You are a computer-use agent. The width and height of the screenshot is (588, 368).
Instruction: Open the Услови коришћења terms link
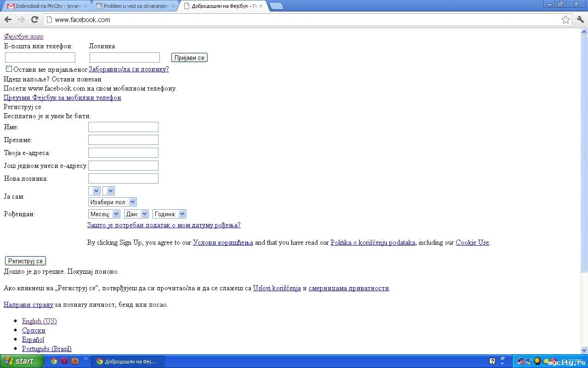click(x=223, y=242)
